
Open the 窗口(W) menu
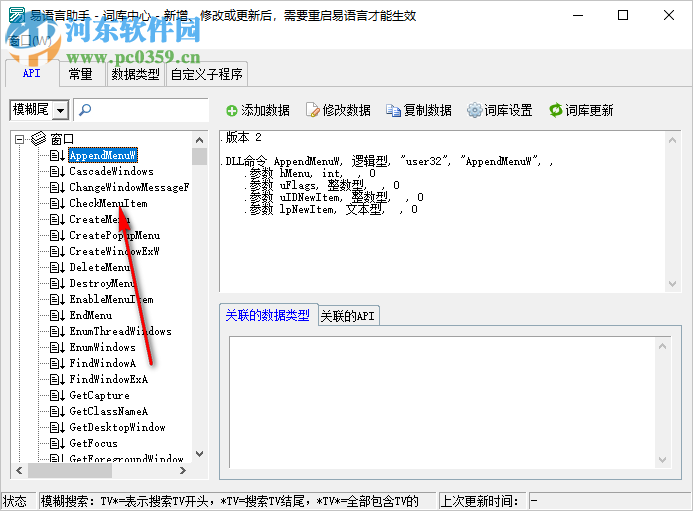[30, 41]
